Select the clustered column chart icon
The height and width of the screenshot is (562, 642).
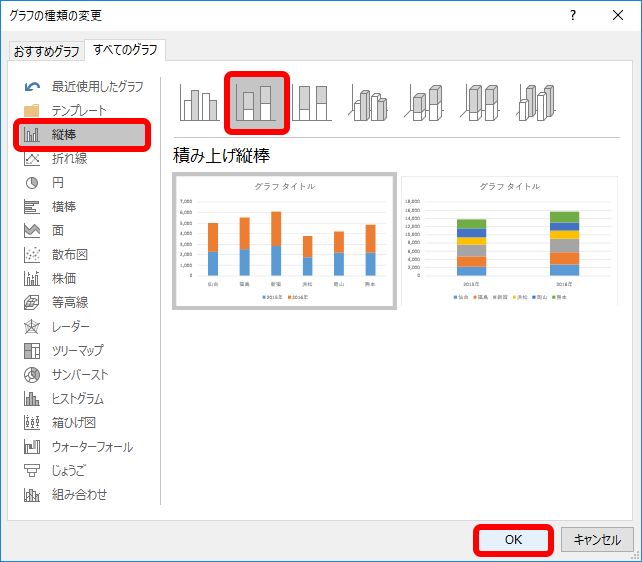tap(198, 103)
